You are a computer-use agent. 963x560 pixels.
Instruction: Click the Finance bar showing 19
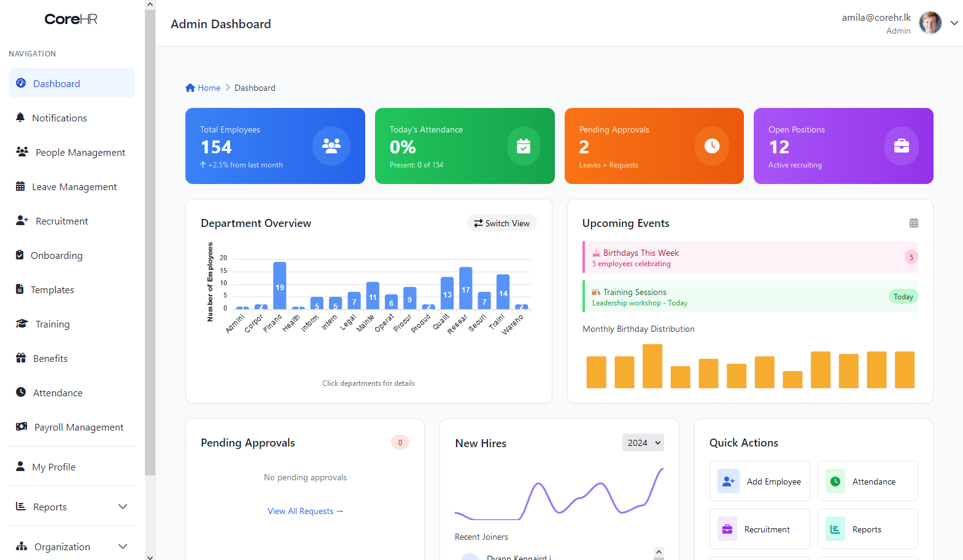280,285
